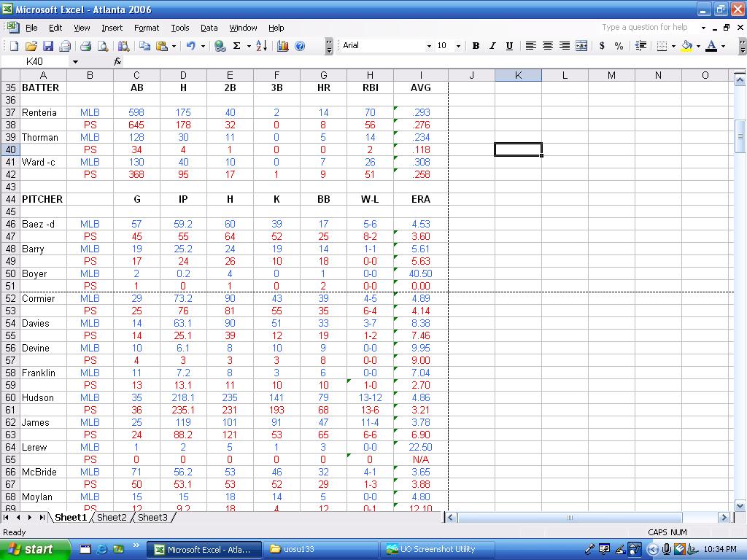
Task: Click the Research binoculars icon
Action: tap(123, 46)
